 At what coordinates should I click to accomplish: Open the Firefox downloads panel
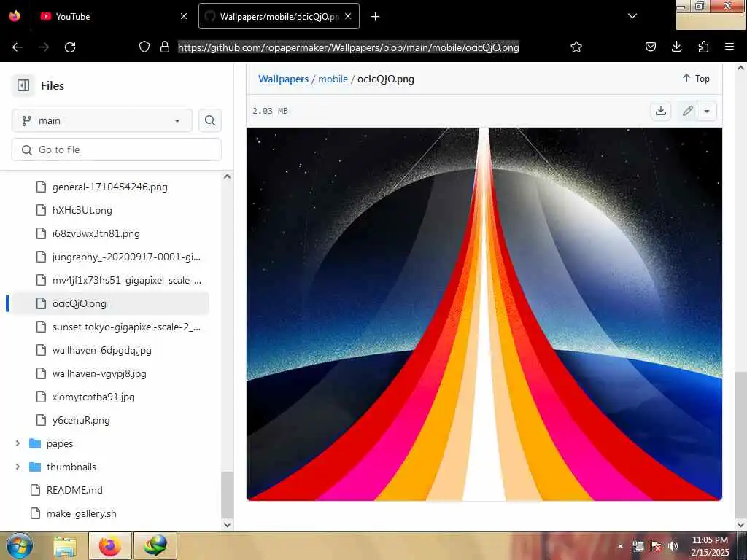coord(676,47)
